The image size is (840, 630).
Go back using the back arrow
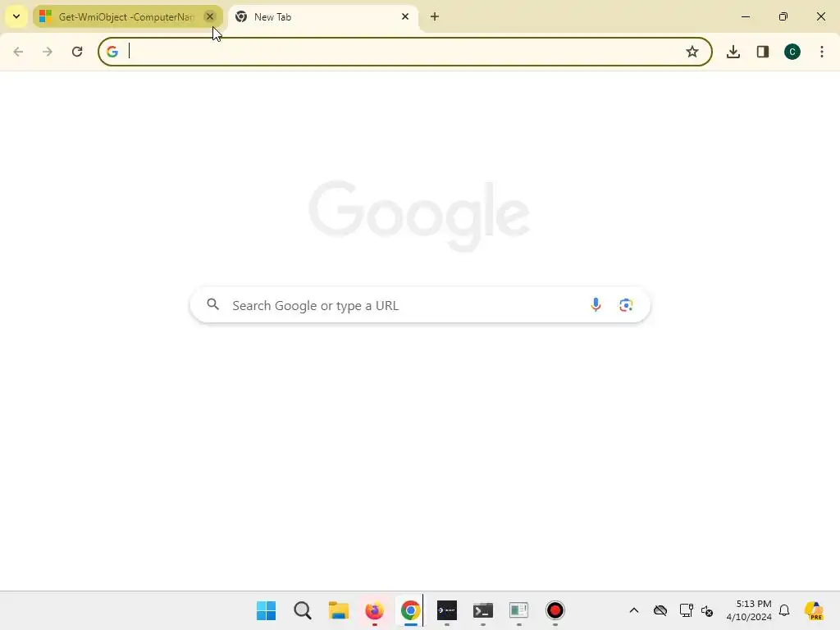(18, 52)
